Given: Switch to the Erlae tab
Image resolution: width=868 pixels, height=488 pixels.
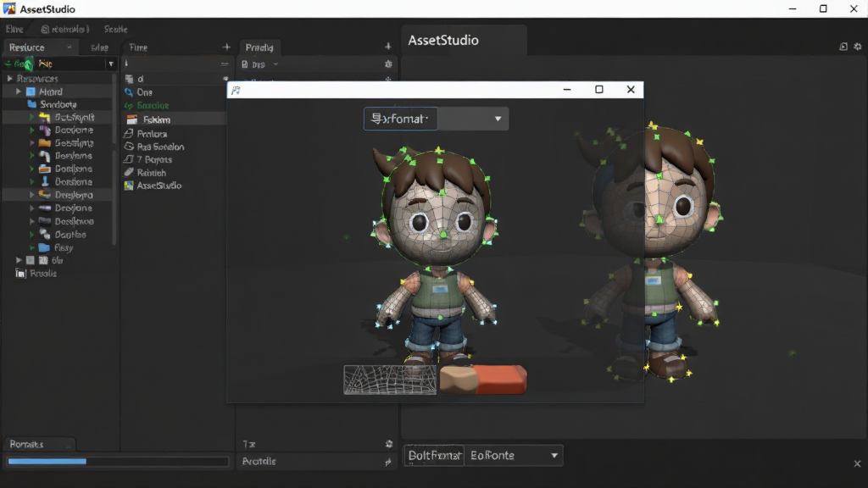Looking at the screenshot, I should tap(100, 47).
